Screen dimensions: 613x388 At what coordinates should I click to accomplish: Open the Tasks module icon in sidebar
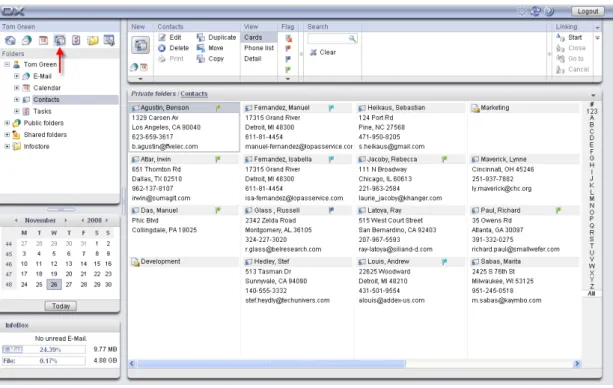click(x=76, y=40)
